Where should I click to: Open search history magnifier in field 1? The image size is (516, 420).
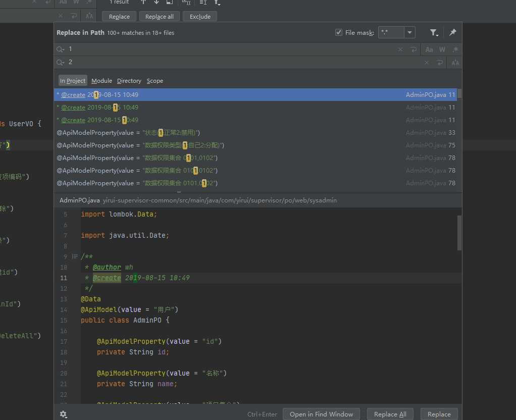pyautogui.click(x=60, y=49)
